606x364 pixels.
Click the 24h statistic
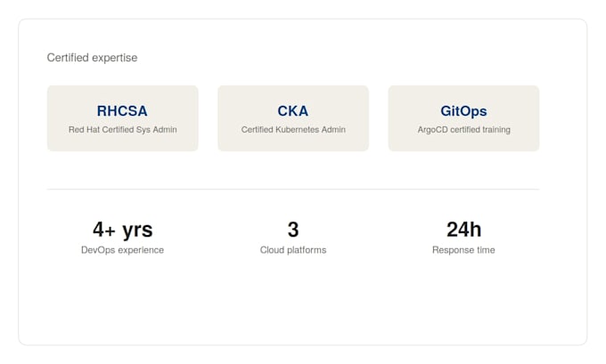[463, 230]
